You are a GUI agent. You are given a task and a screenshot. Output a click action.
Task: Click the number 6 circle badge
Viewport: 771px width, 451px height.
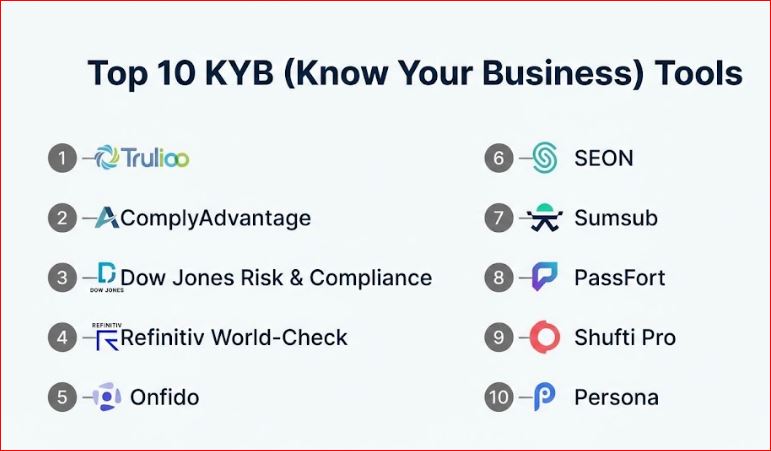(499, 158)
